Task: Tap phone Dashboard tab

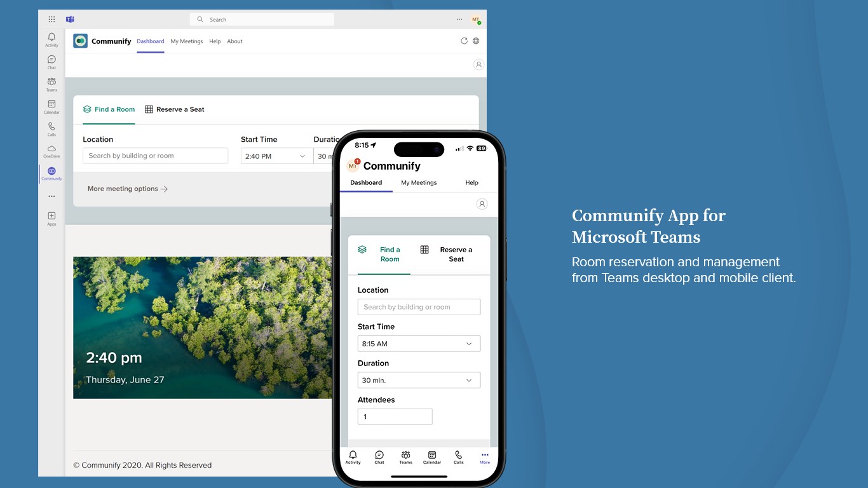Action: pyautogui.click(x=366, y=182)
